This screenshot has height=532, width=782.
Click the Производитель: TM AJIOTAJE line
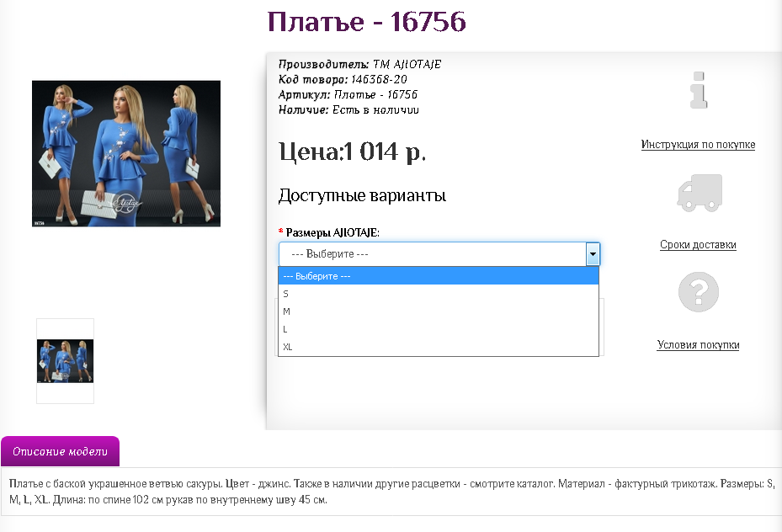click(x=359, y=64)
